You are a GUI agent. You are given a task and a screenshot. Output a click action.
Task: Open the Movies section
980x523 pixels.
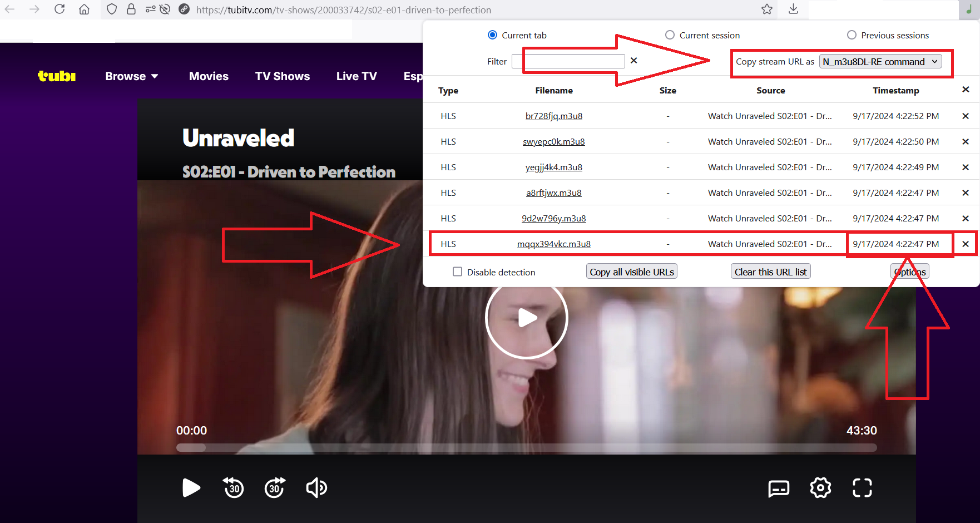point(209,76)
